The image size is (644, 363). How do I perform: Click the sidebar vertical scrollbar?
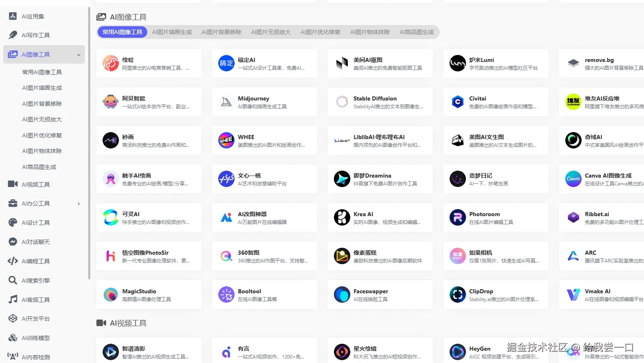pos(89,143)
